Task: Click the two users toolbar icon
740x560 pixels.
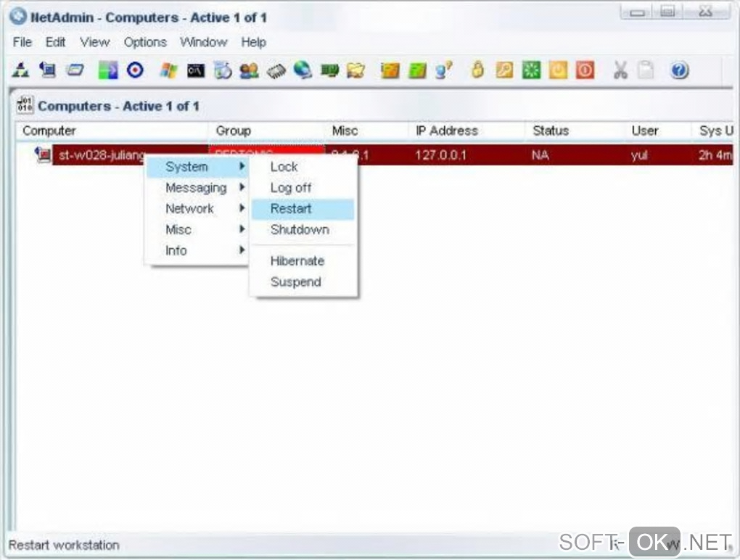Action: click(x=249, y=71)
